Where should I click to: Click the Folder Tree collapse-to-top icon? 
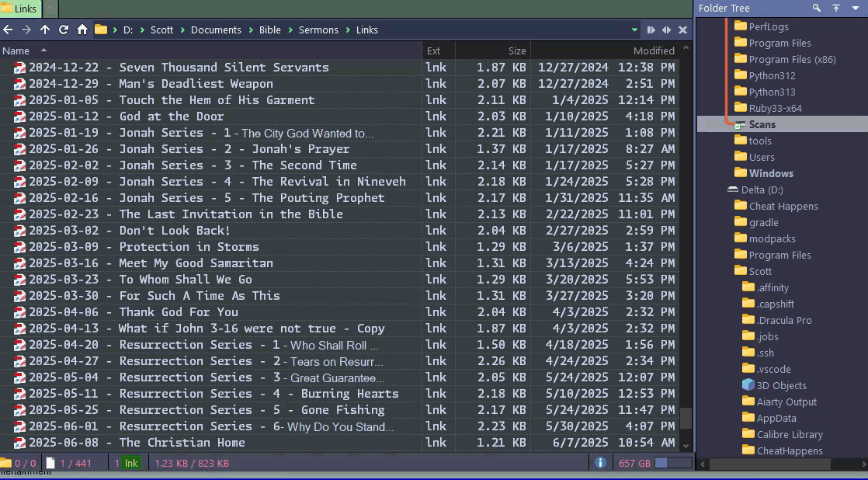coord(836,8)
